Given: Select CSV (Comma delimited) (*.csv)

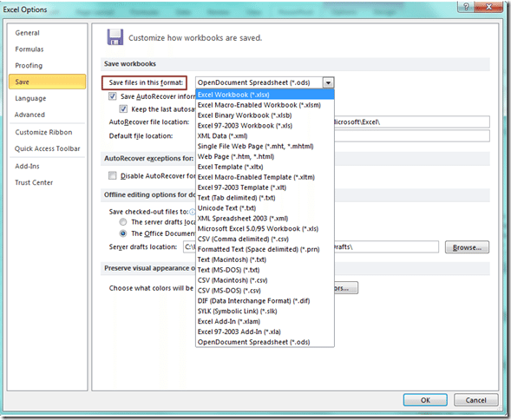Looking at the screenshot, I should 265,239.
